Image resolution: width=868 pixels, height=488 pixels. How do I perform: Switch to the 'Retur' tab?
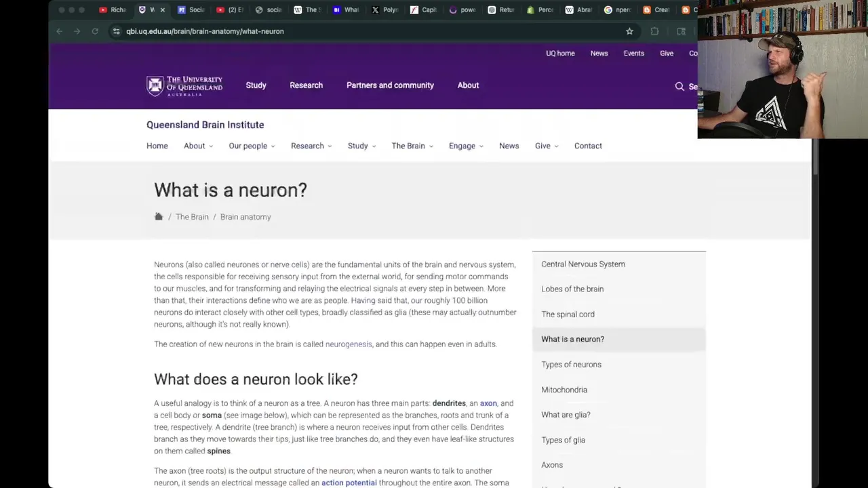(x=502, y=10)
